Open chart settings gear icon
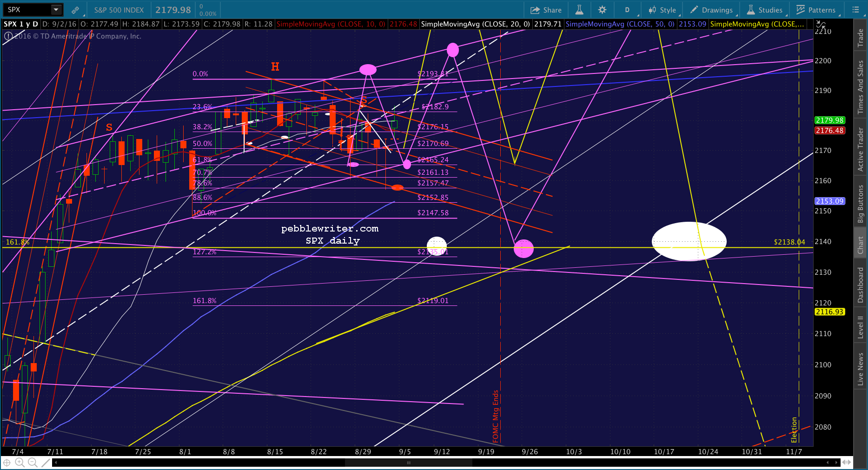868x470 pixels. (602, 10)
